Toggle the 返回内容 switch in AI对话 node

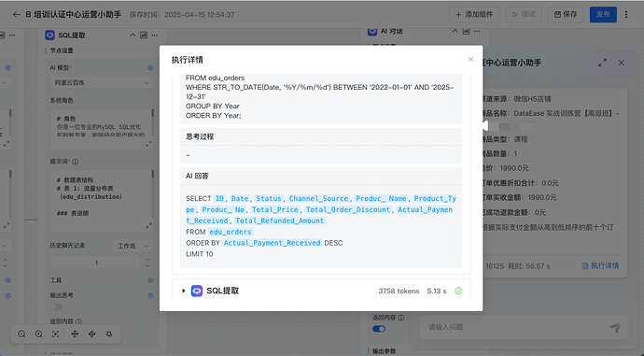[379, 329]
